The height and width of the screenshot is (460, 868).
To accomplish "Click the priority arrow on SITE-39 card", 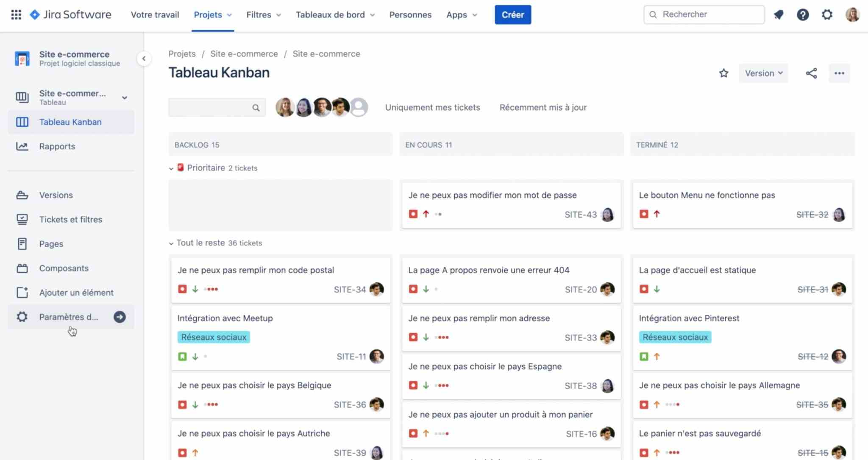I will 195,453.
